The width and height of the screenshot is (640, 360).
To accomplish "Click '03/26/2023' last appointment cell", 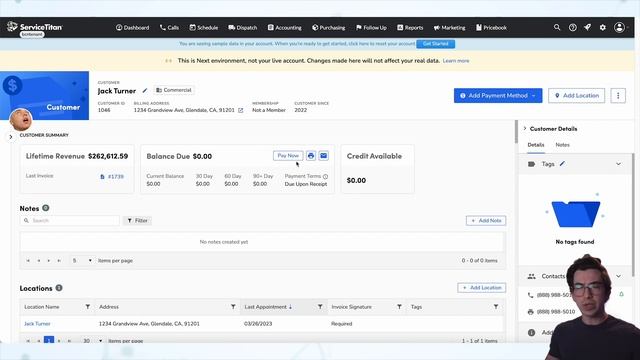I will 258,324.
